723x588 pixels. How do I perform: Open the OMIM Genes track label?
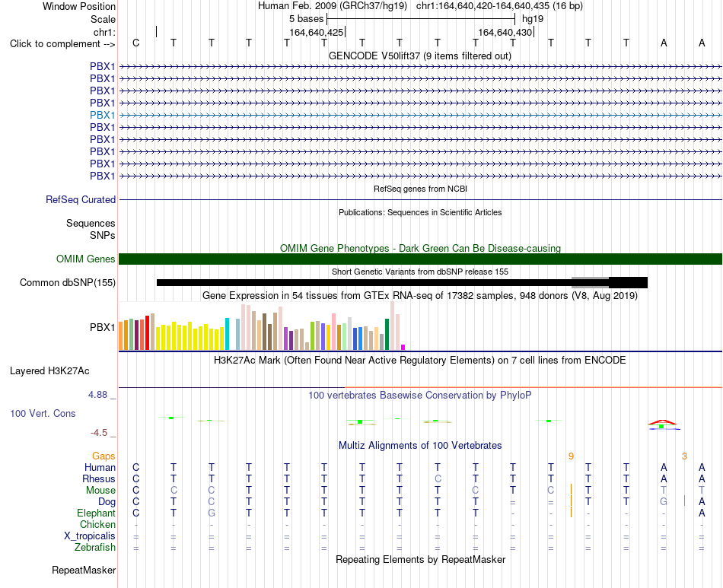pyautogui.click(x=85, y=259)
